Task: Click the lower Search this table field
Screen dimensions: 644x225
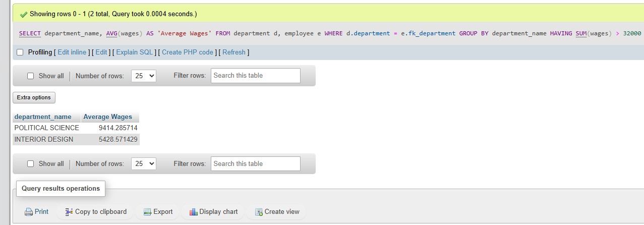Action: point(256,164)
